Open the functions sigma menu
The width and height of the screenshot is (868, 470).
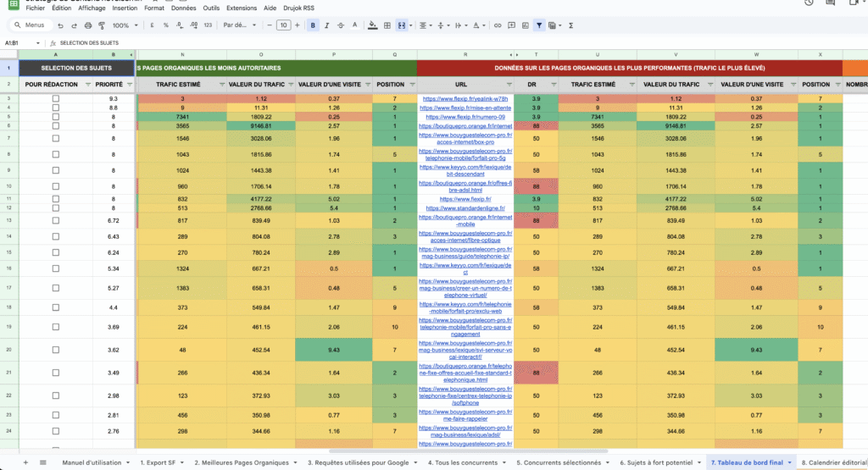coord(570,25)
